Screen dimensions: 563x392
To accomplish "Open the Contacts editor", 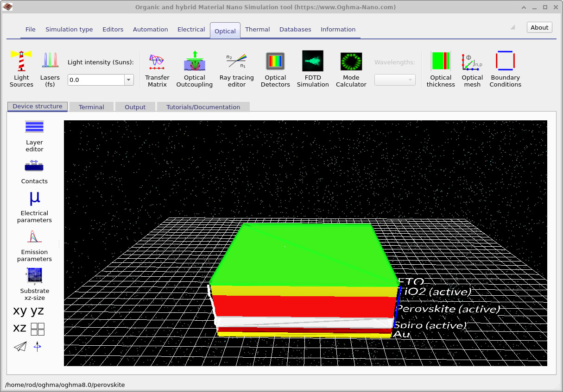I will (34, 170).
